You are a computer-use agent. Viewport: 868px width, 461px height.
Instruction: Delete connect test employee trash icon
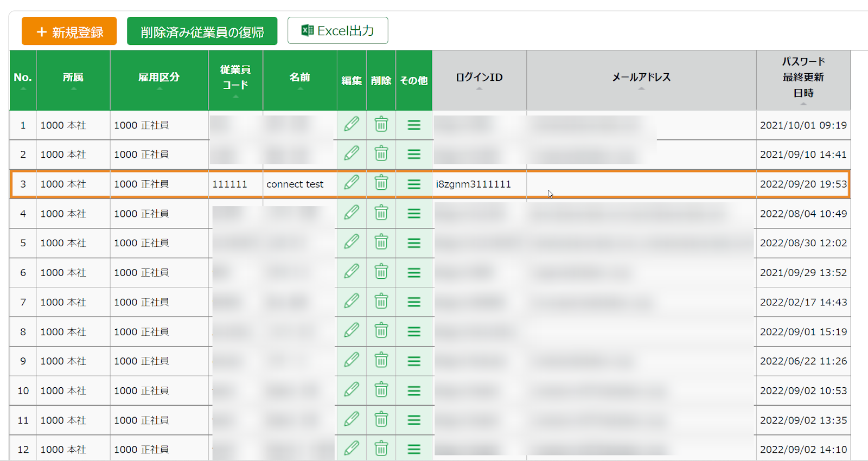(x=381, y=183)
